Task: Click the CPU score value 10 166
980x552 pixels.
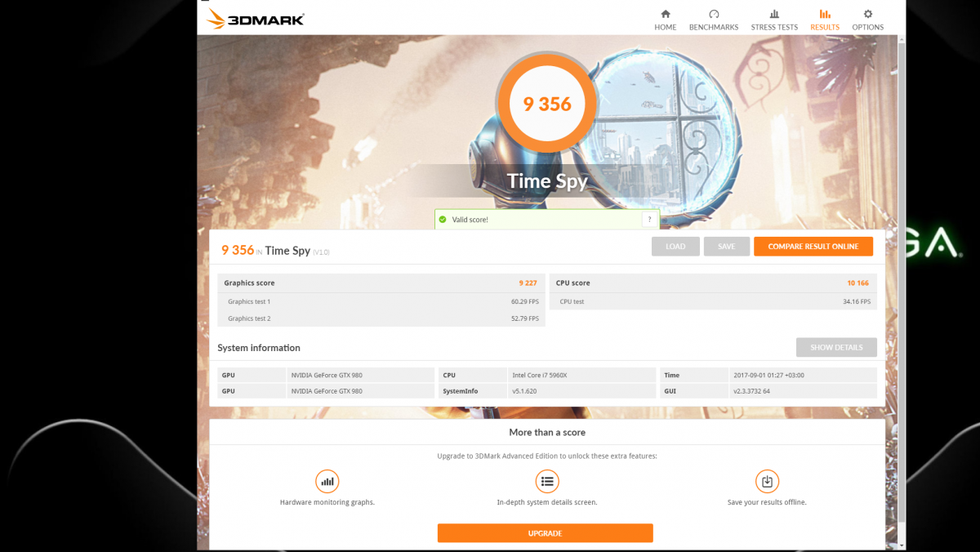Action: coord(858,283)
